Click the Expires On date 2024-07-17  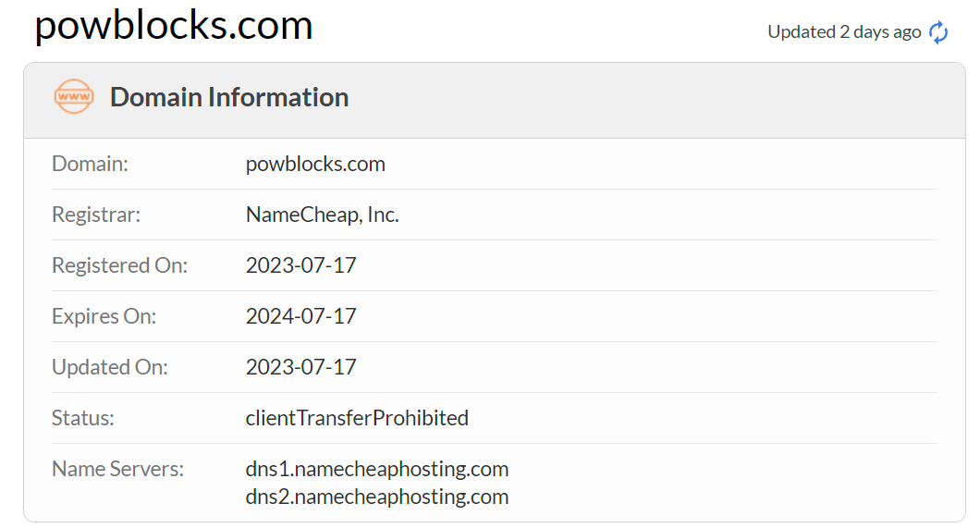point(300,316)
